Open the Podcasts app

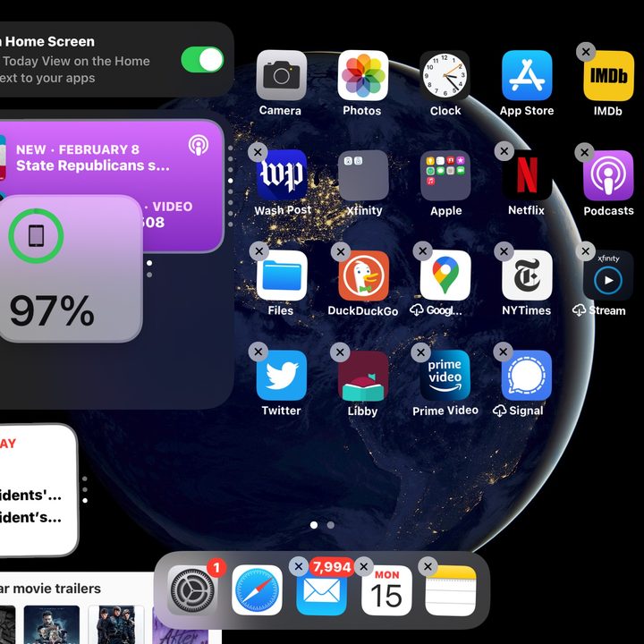608,175
